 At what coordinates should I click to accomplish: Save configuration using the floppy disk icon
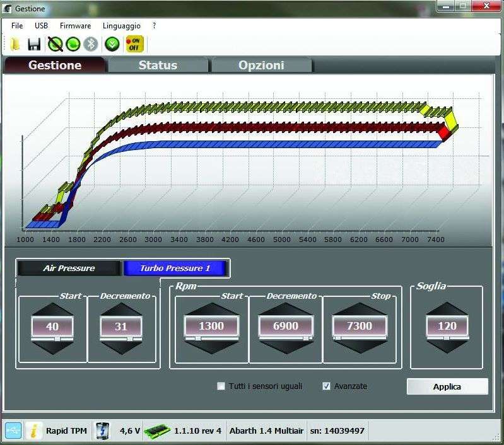pyautogui.click(x=34, y=44)
